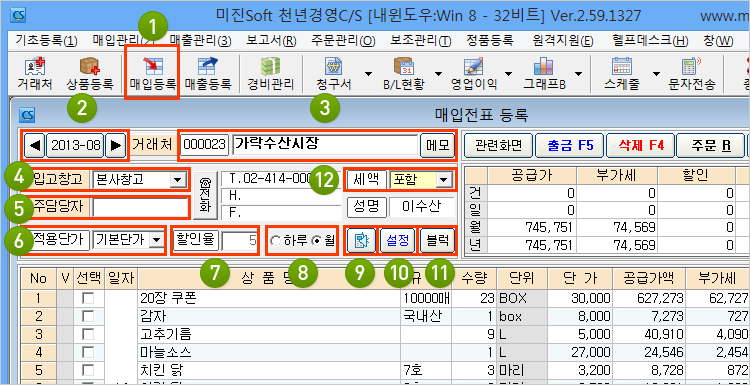The width and height of the screenshot is (750, 385).
Task: Open the 경비관리 toolbar icon
Action: (x=270, y=74)
